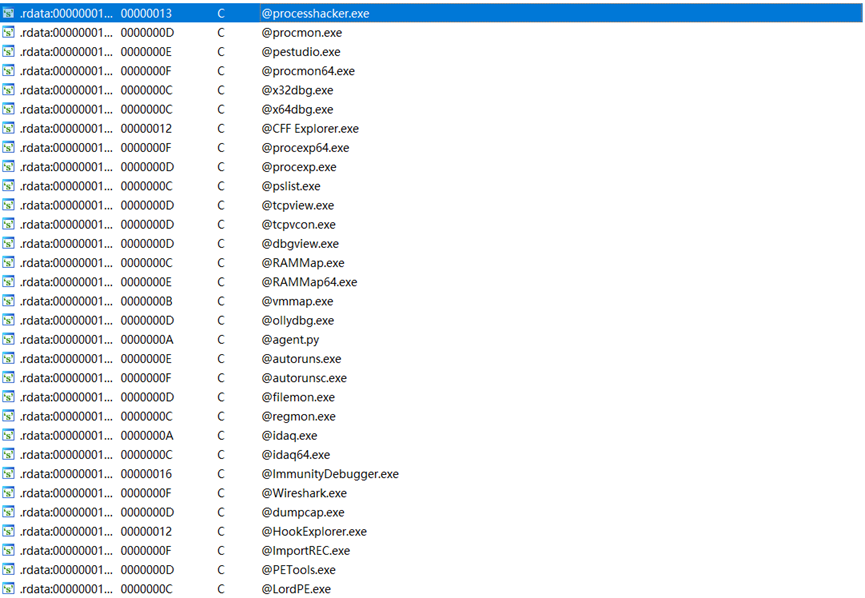Click string icon in the @autorunsc.exe row
The height and width of the screenshot is (598, 865).
(x=8, y=378)
